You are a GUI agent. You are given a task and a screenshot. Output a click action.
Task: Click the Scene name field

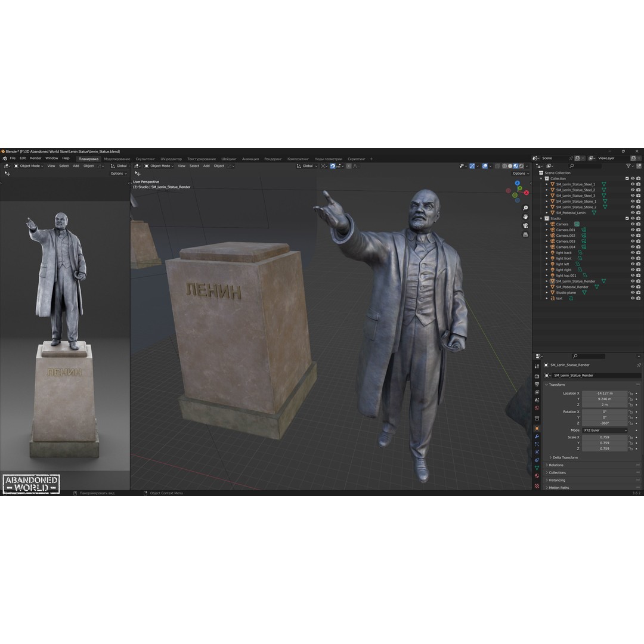tap(555, 158)
